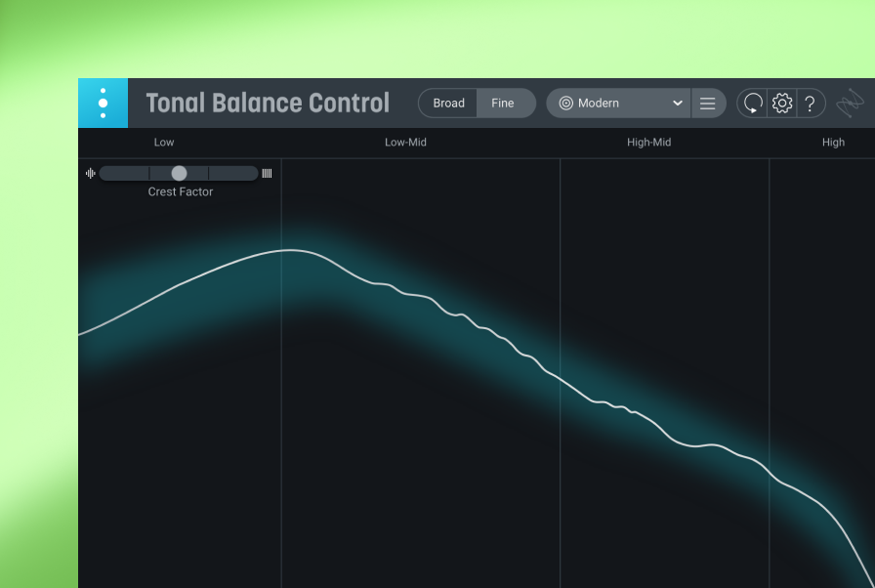
Task: Click the Crest Factor label
Action: (x=181, y=192)
